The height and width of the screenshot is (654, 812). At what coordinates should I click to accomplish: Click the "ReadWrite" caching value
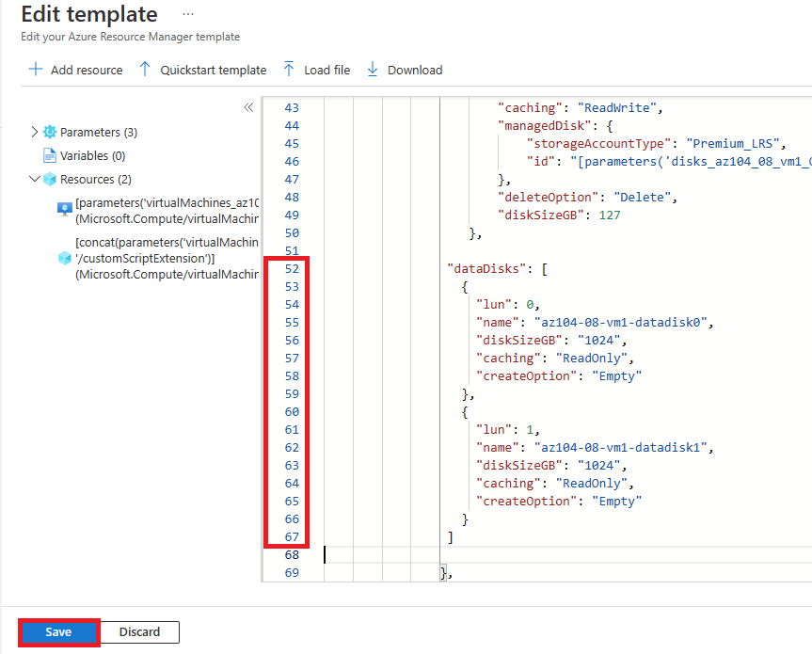pos(617,107)
